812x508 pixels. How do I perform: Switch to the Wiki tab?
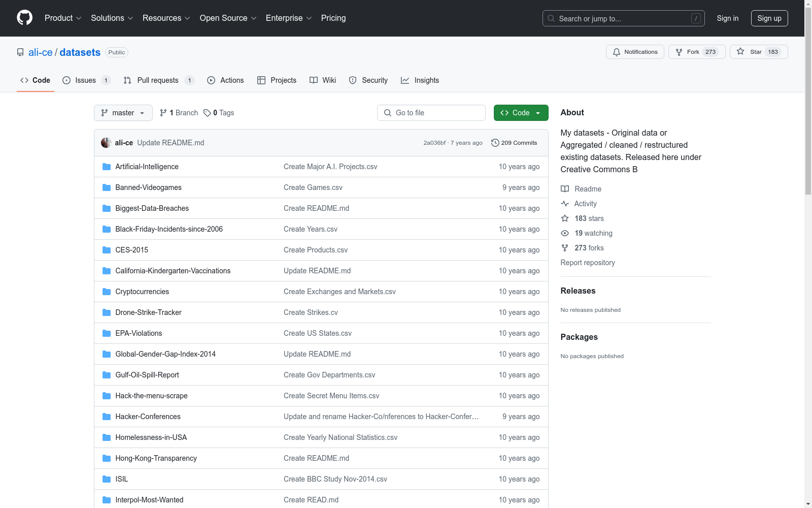pyautogui.click(x=323, y=80)
